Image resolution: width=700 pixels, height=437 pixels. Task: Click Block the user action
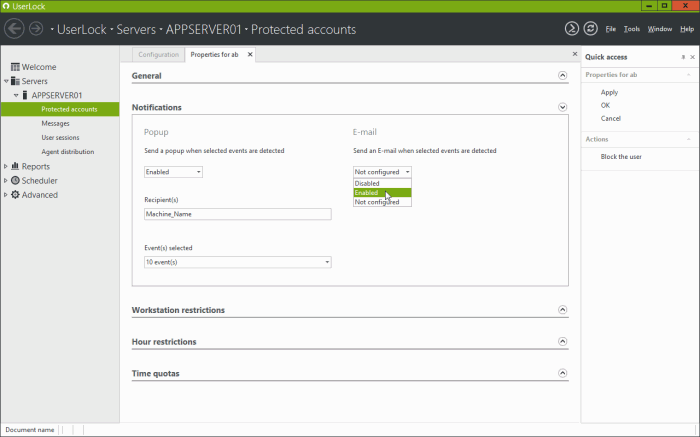click(x=621, y=157)
